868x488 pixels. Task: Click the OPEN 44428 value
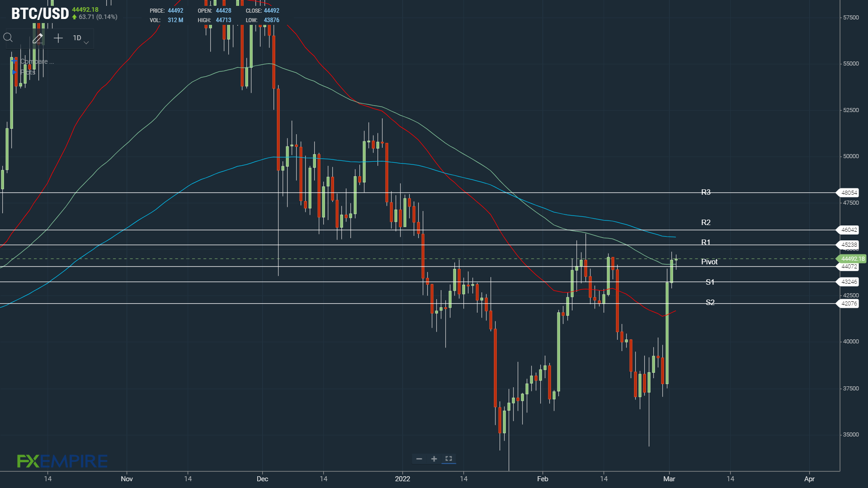(223, 11)
